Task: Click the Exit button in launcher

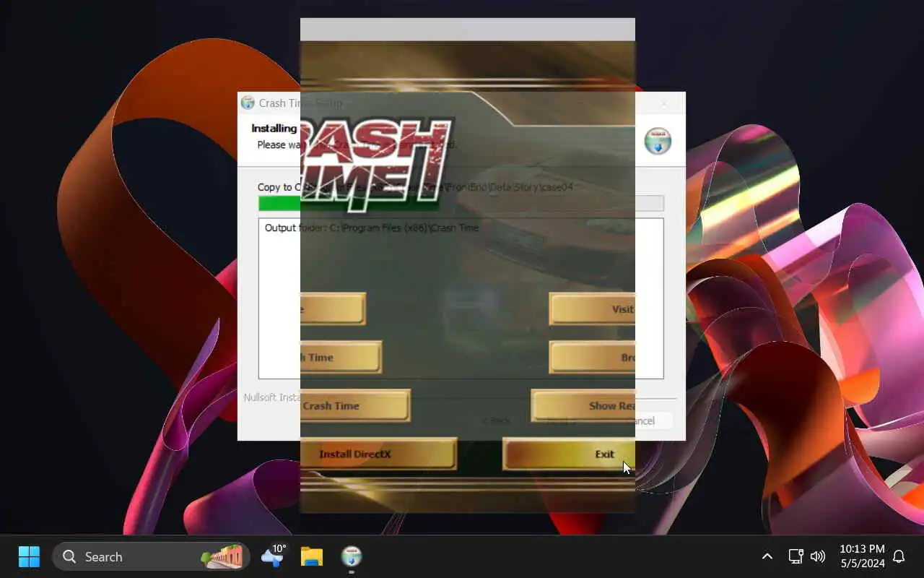Action: click(x=569, y=454)
